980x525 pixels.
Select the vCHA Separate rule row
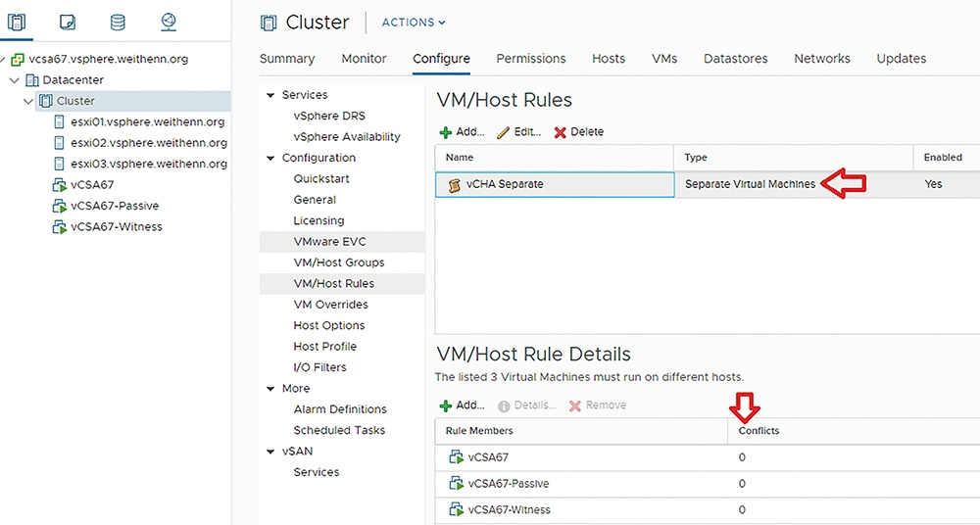[x=708, y=184]
